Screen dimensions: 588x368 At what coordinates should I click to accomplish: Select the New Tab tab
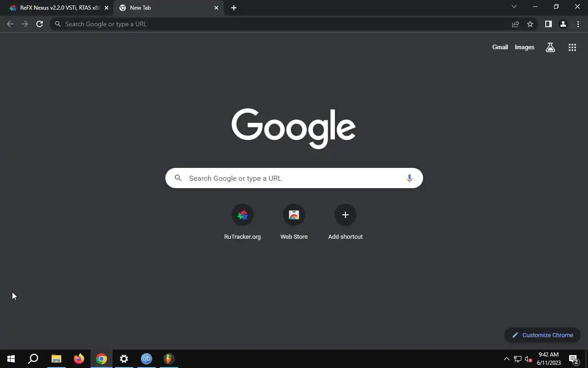[x=168, y=8]
